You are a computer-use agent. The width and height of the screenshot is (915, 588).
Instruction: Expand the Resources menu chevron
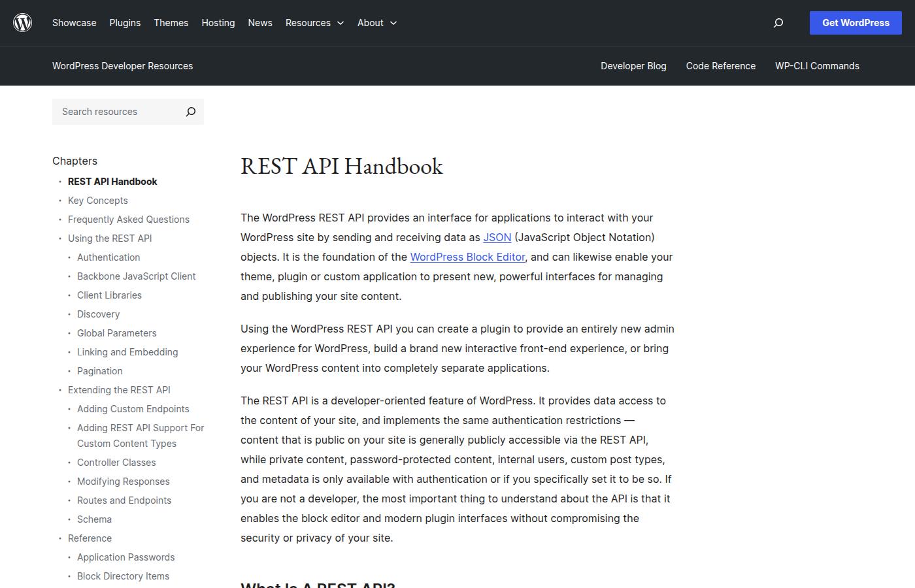click(x=341, y=23)
